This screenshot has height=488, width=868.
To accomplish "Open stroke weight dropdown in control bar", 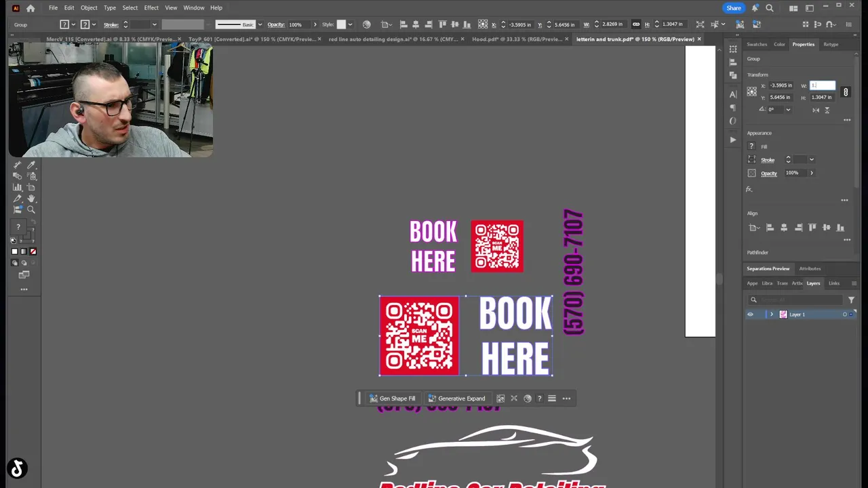I will coord(154,24).
